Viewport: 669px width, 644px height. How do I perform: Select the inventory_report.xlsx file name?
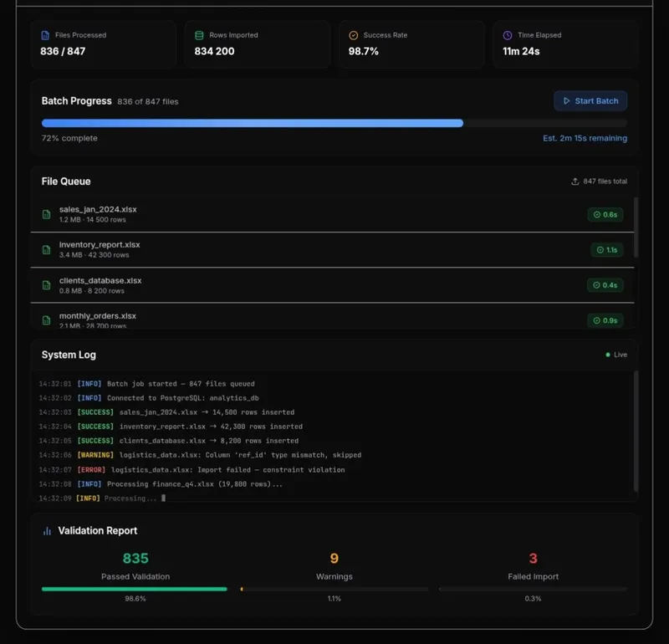pyautogui.click(x=100, y=244)
